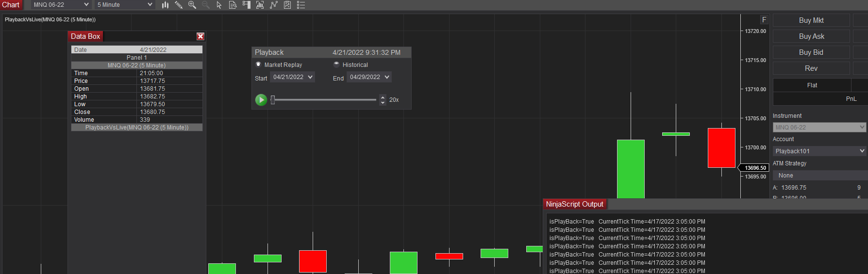Click the Buy Mkt button
868x274 pixels.
tap(811, 20)
